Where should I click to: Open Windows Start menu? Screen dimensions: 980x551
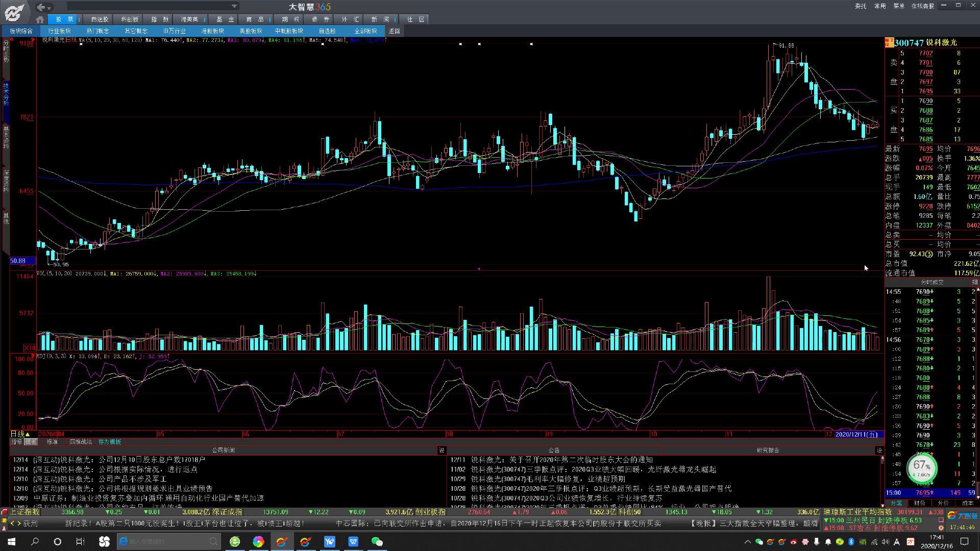click(x=11, y=541)
